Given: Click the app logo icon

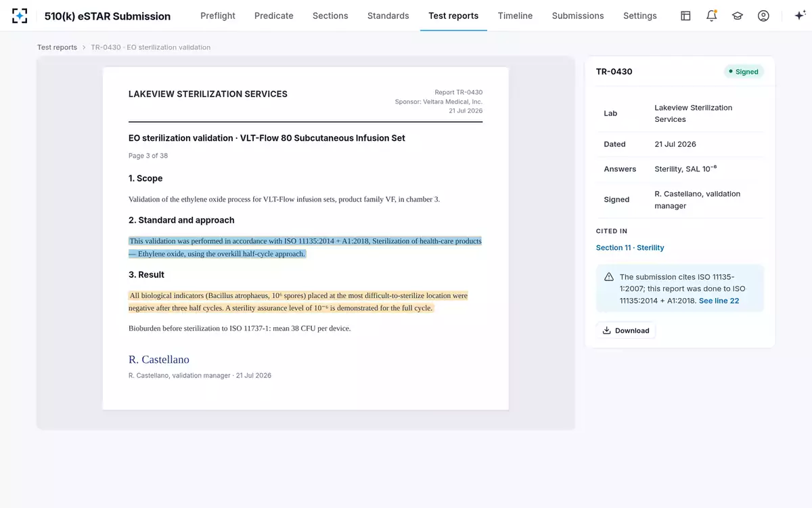Looking at the screenshot, I should pyautogui.click(x=20, y=16).
